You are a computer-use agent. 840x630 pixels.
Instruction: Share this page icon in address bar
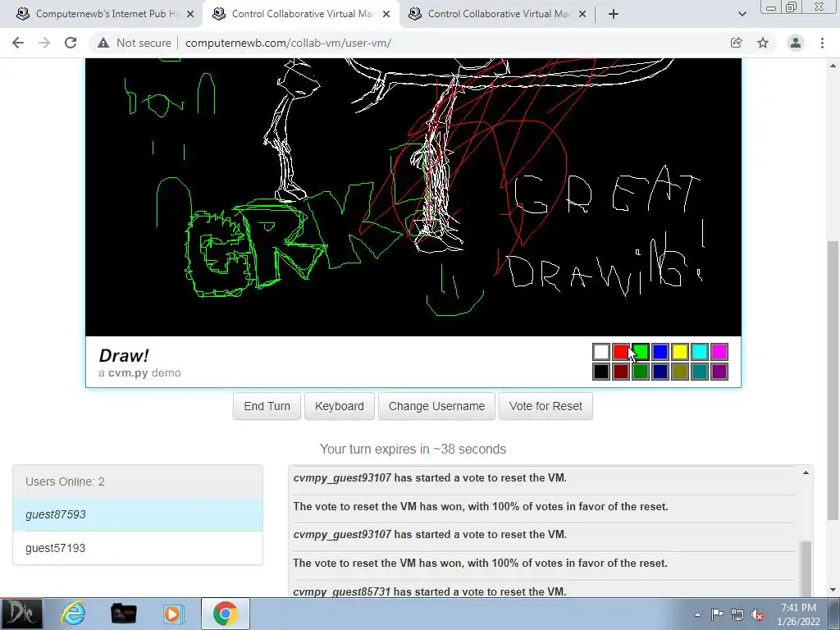point(737,43)
